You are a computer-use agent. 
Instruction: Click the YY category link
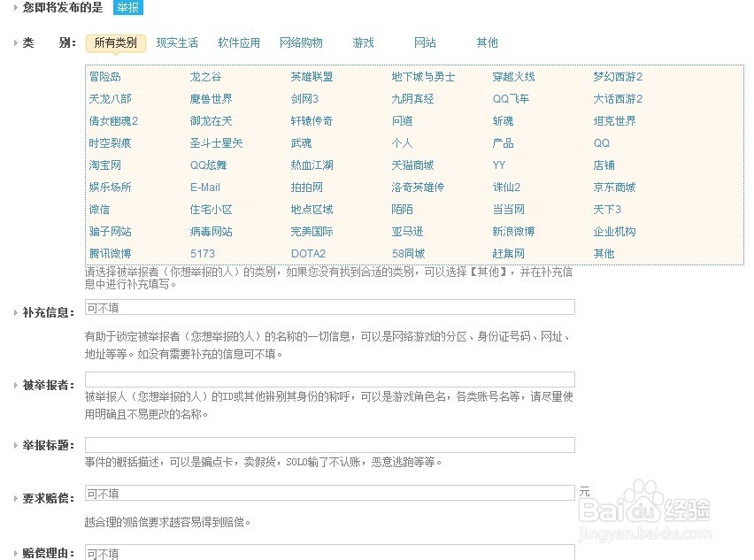point(499,165)
